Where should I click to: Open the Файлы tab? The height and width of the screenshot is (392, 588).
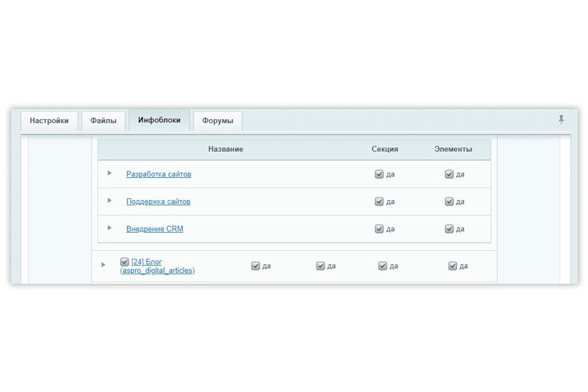click(103, 121)
